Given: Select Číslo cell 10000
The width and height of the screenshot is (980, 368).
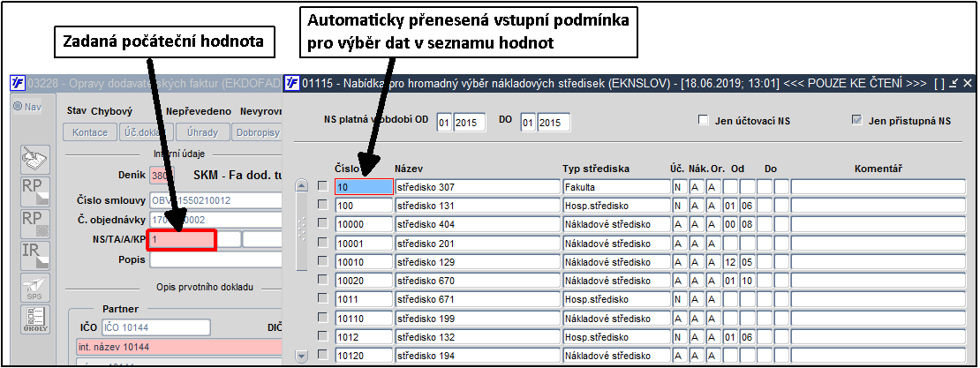Looking at the screenshot, I should [x=365, y=224].
